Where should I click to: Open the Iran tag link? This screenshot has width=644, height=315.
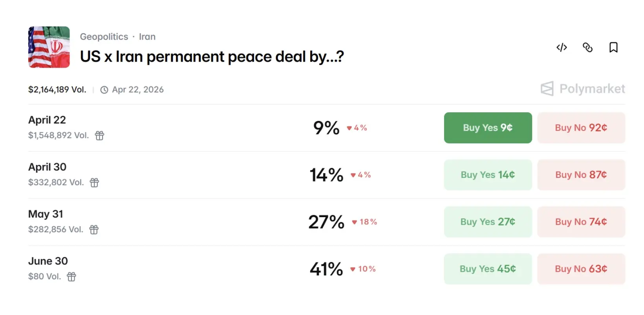coord(147,37)
